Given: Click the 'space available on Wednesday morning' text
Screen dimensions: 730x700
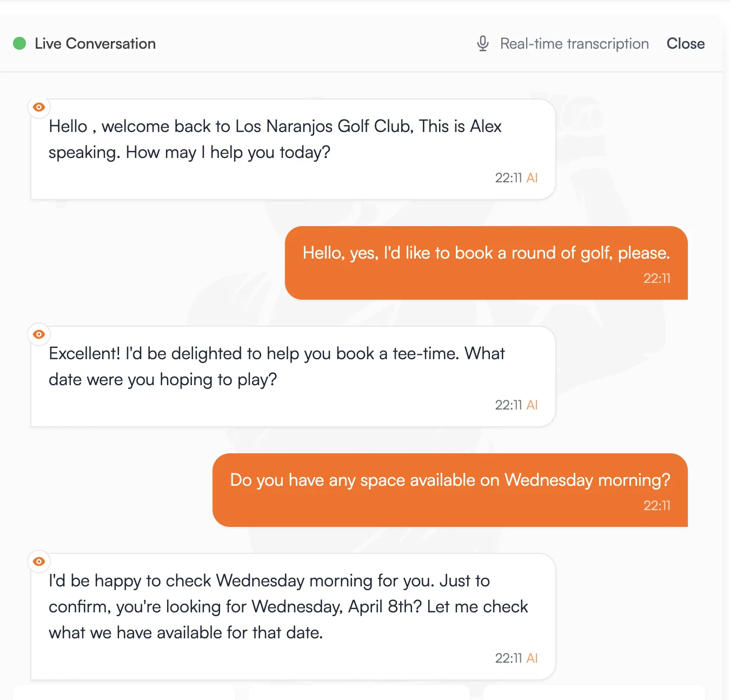Looking at the screenshot, I should point(450,480).
